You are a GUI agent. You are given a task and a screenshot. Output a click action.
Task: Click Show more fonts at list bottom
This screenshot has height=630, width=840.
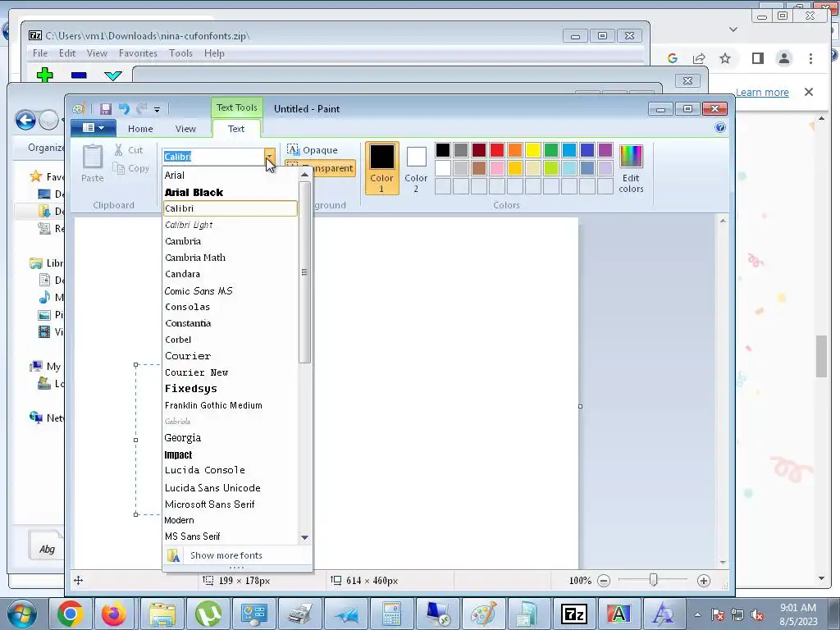(x=237, y=555)
